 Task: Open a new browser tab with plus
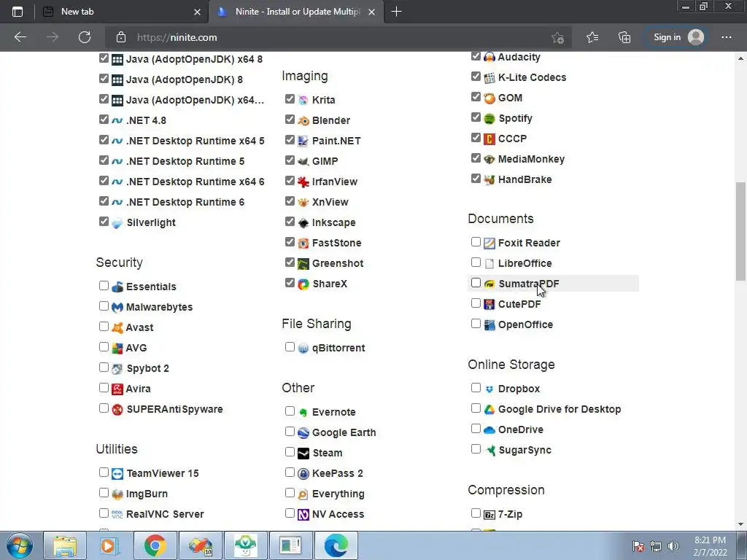click(x=396, y=12)
